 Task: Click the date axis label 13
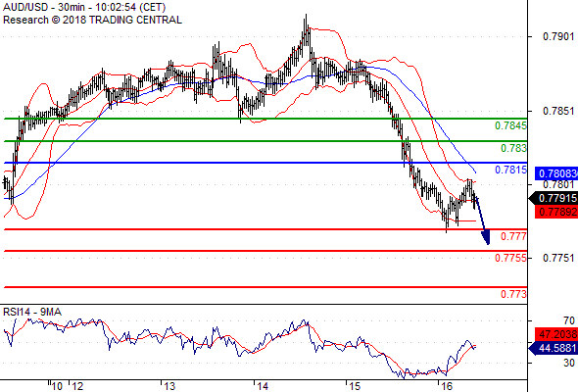click(x=169, y=386)
